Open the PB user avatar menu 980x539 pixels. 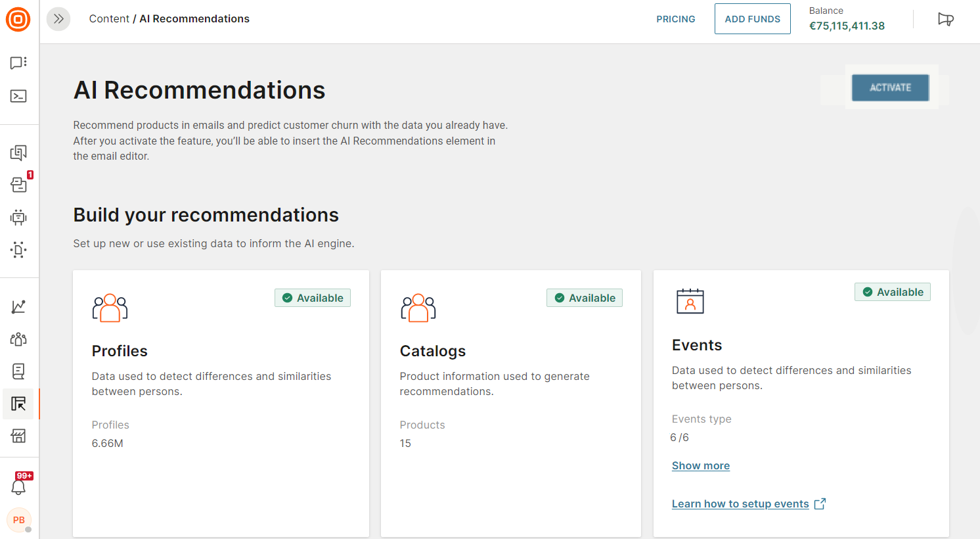(19, 520)
